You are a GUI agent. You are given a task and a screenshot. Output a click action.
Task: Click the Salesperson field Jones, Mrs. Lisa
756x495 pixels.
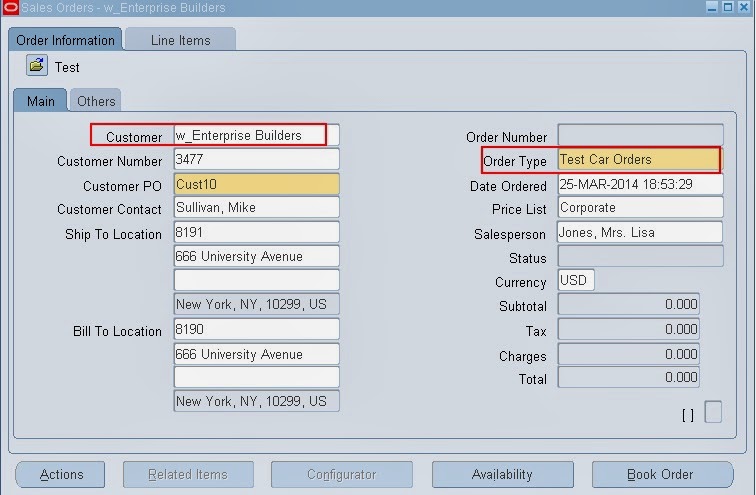click(640, 232)
